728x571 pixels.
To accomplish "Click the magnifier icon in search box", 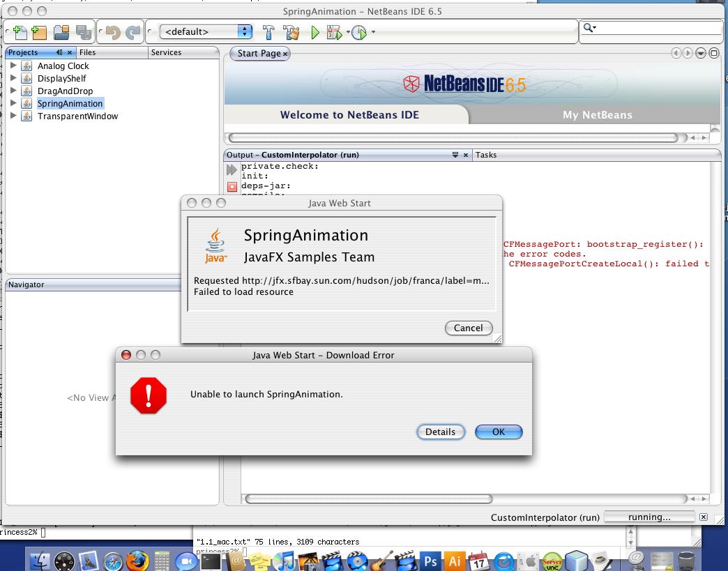I will click(589, 28).
